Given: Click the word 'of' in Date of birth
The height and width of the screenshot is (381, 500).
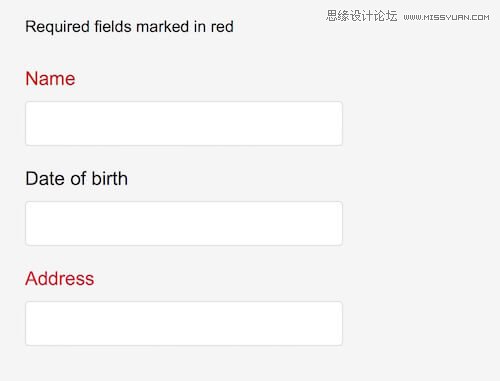Looking at the screenshot, I should [x=78, y=178].
